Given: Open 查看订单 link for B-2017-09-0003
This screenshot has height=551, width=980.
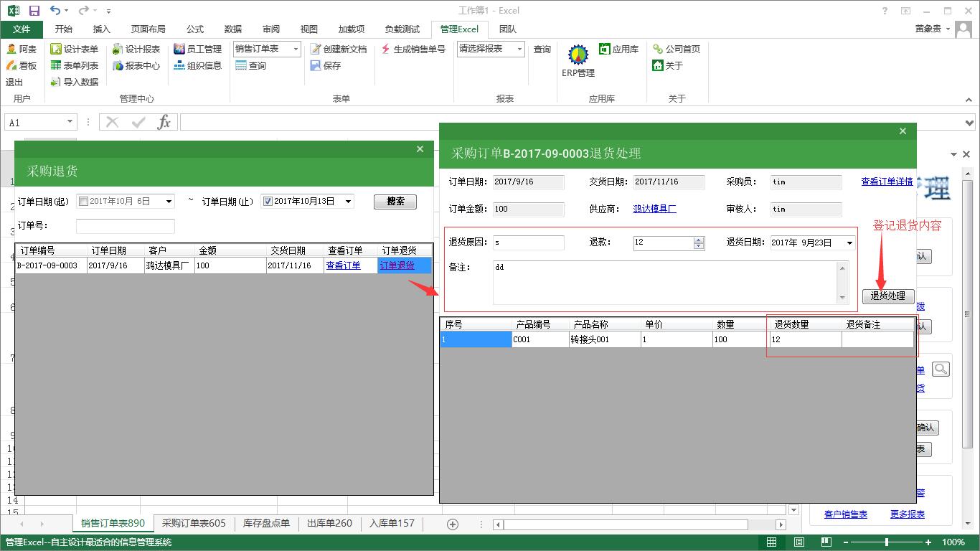Looking at the screenshot, I should [x=343, y=265].
